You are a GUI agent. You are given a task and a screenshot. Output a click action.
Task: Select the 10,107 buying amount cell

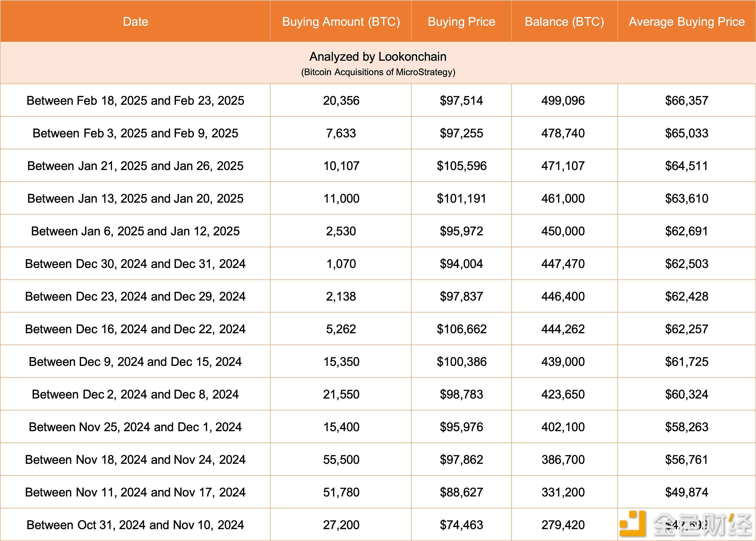coord(341,165)
